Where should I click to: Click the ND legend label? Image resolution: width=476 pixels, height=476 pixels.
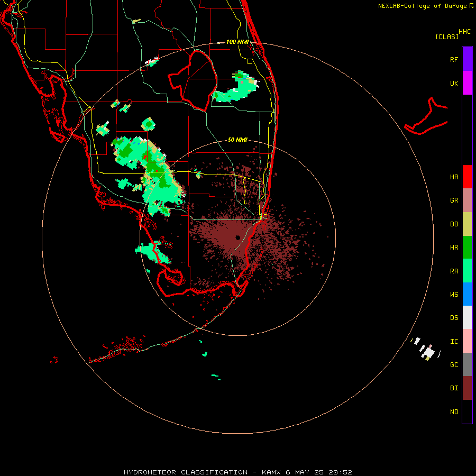click(454, 412)
